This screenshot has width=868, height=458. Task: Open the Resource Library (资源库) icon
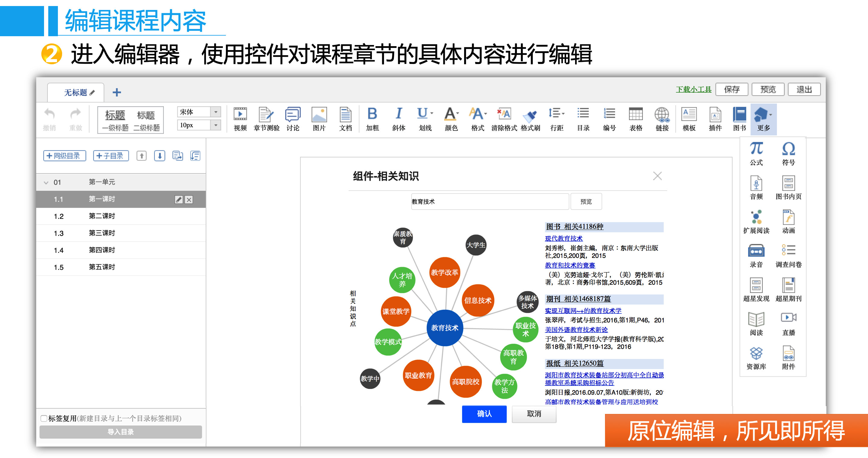coord(756,353)
